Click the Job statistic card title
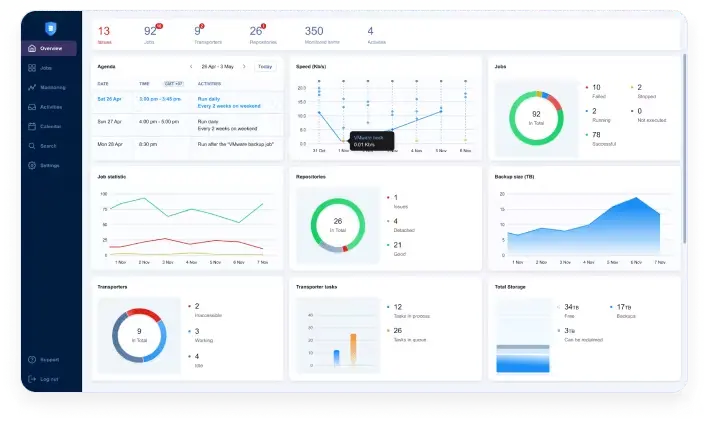This screenshot has width=708, height=423. tap(112, 177)
